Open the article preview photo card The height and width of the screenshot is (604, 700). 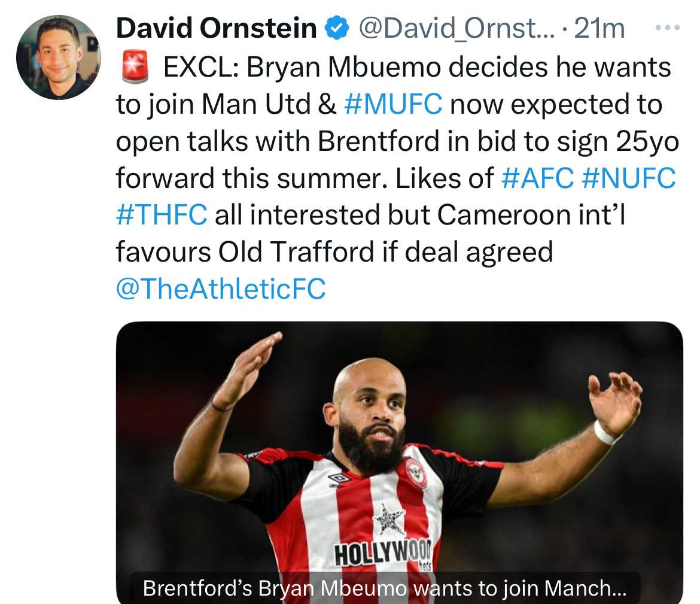point(400,462)
